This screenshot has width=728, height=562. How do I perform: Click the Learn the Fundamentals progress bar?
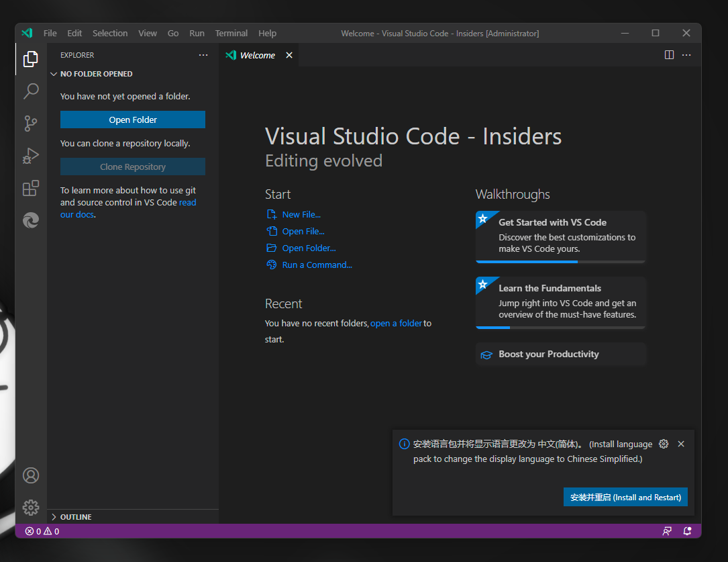[x=560, y=328]
